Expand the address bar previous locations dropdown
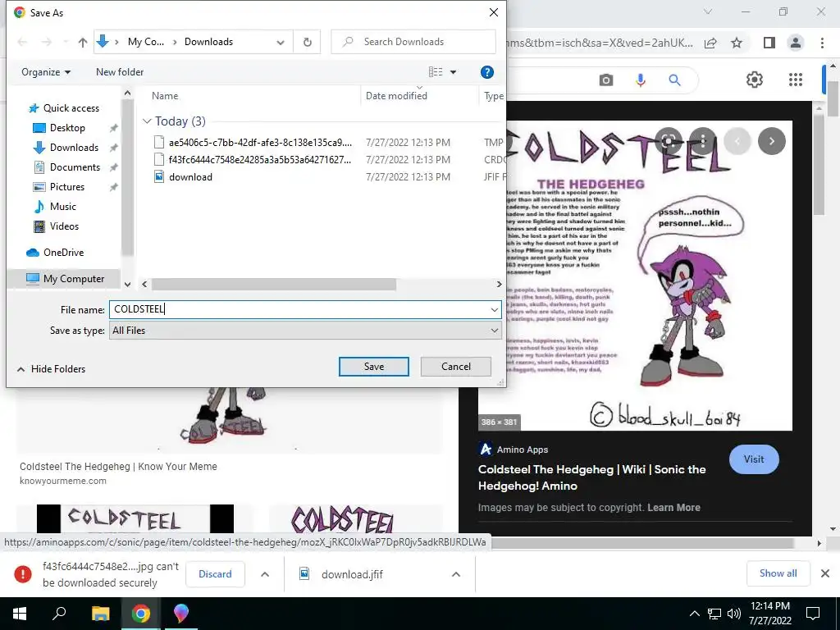Screen dimensions: 840x630 coord(281,42)
